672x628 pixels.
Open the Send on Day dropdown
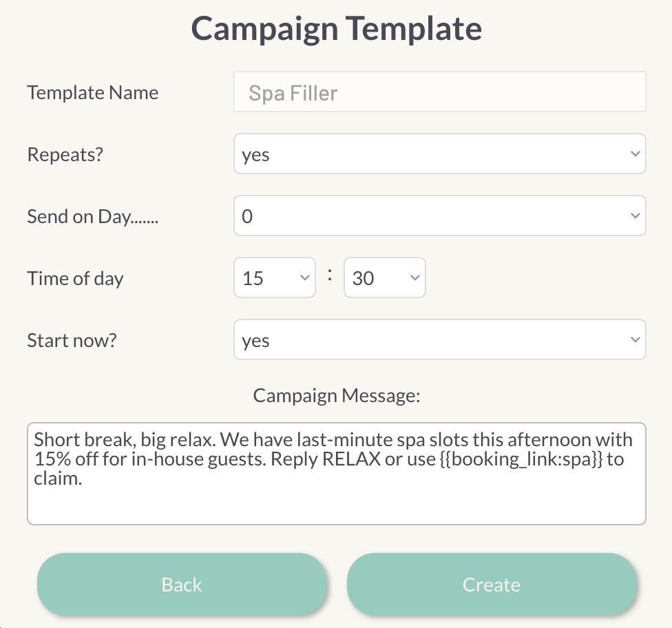pos(439,216)
